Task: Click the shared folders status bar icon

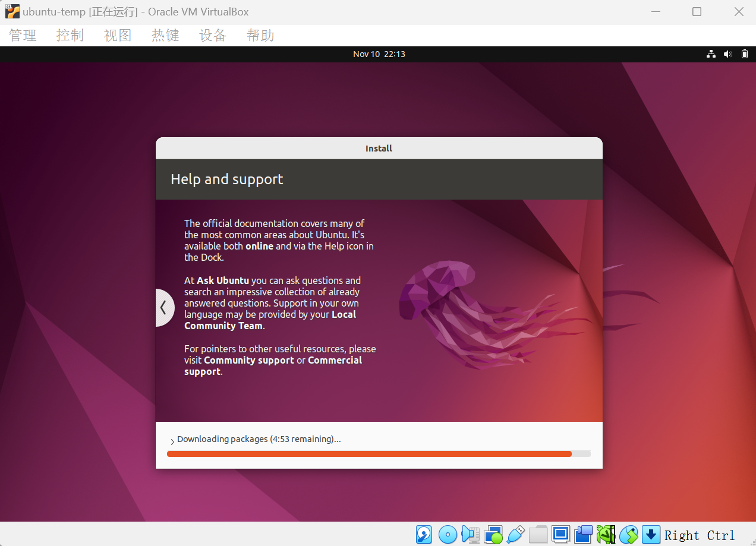Action: (x=538, y=534)
